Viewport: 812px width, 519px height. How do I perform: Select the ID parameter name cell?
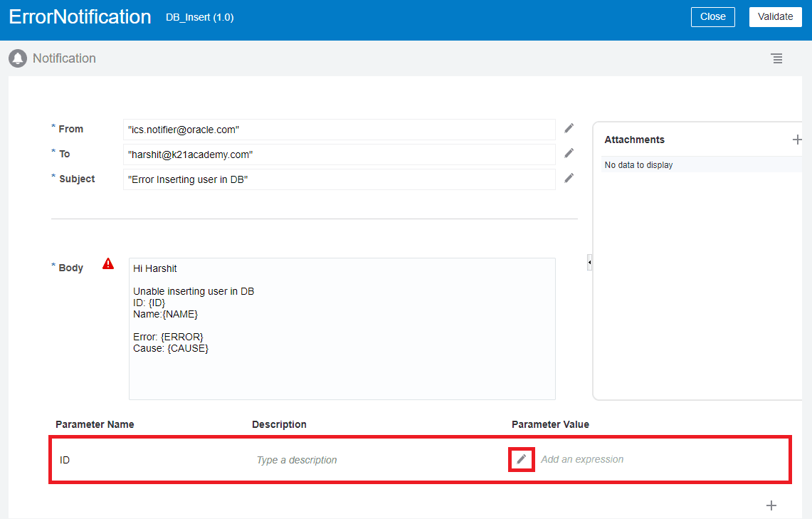point(65,461)
